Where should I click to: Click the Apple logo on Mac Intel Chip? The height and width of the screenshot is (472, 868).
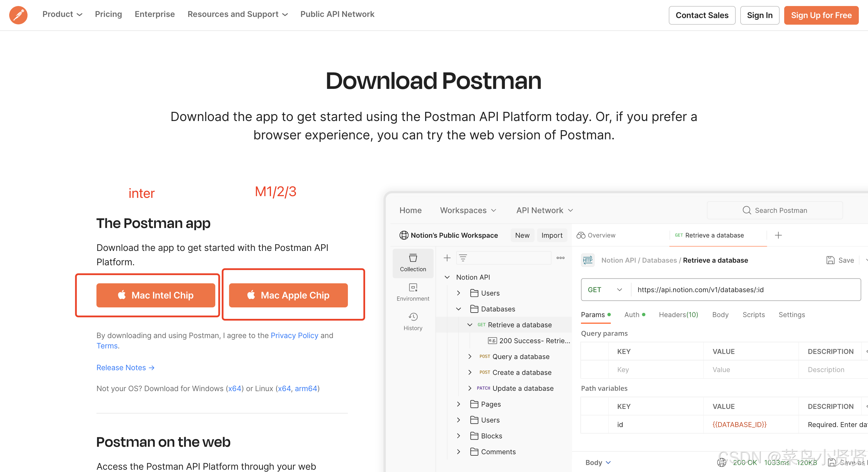(122, 295)
